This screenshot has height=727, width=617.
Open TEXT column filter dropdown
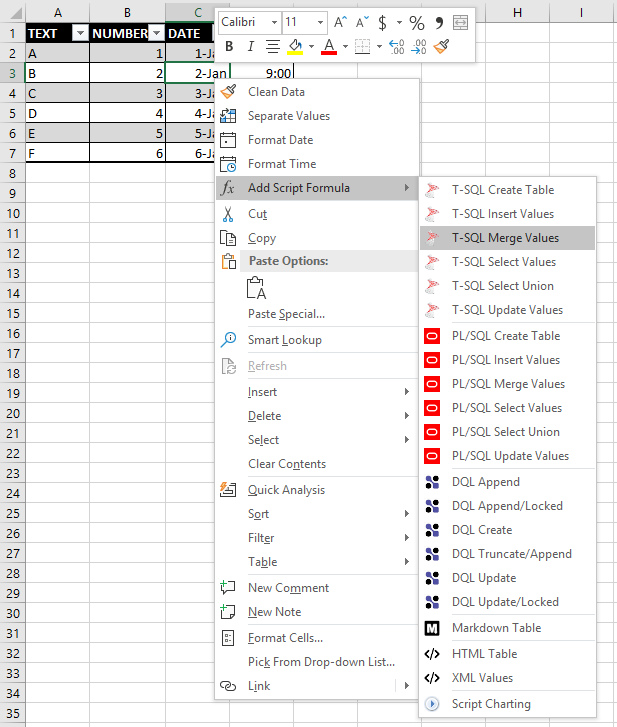(81, 33)
